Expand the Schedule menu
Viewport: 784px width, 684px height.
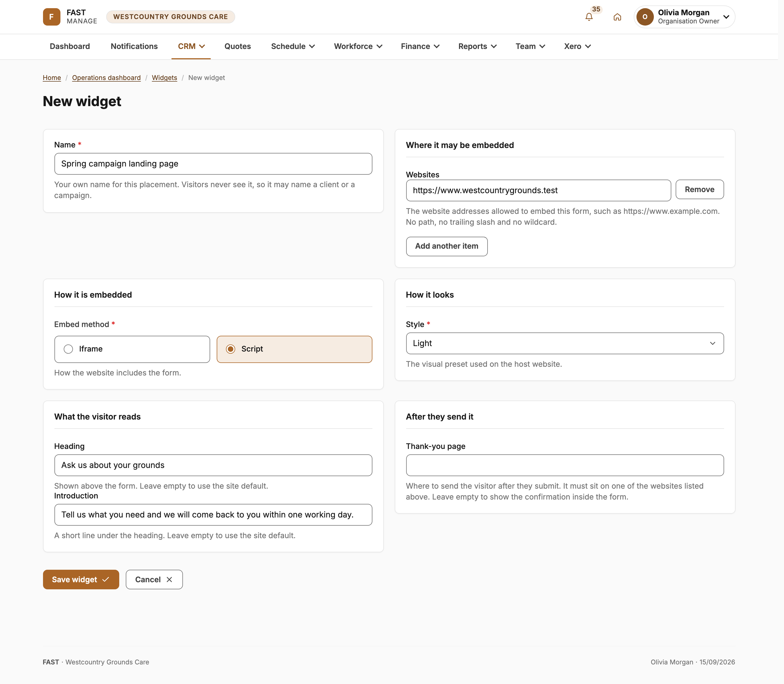point(293,46)
